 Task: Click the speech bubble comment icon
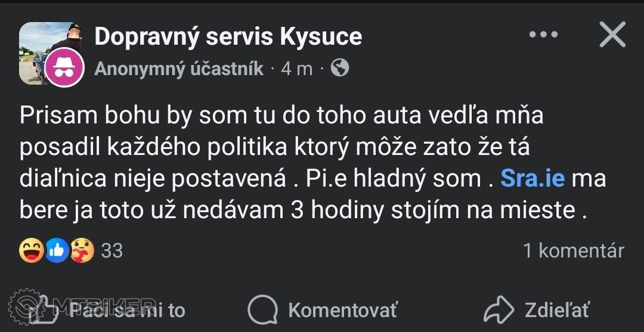coord(262,310)
